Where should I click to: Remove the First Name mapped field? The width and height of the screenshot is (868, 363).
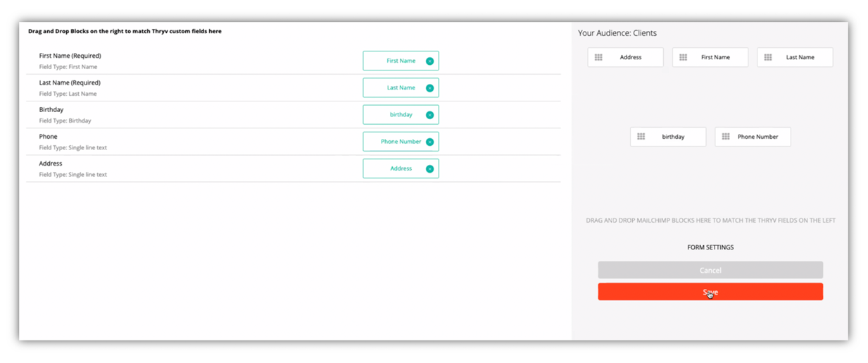point(429,61)
